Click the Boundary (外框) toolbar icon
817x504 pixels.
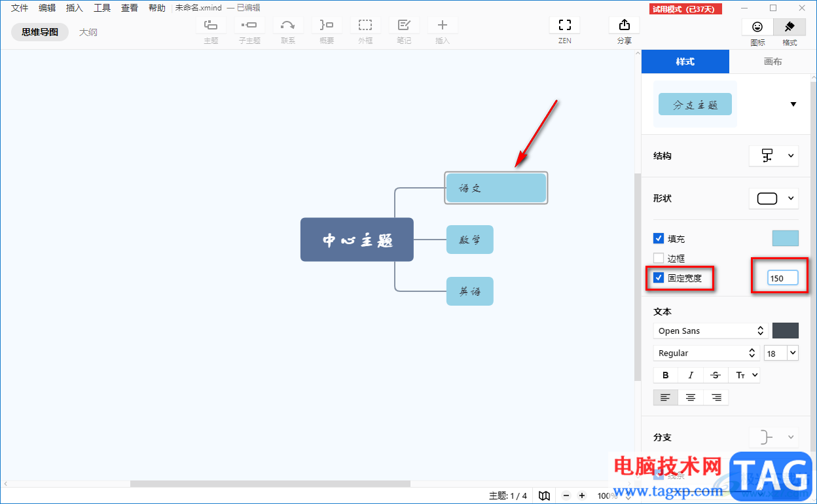click(365, 26)
